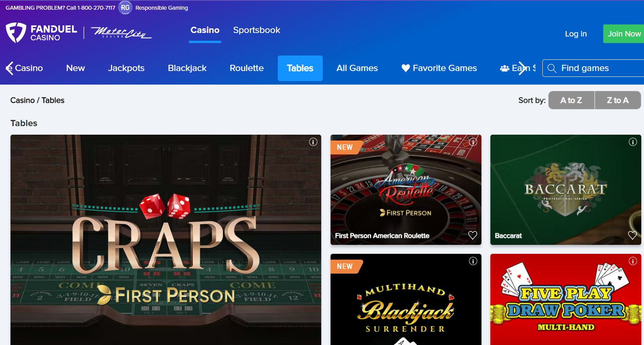Open info icon on First Person American Roulette
Image resolution: width=644 pixels, height=345 pixels.
[x=473, y=142]
